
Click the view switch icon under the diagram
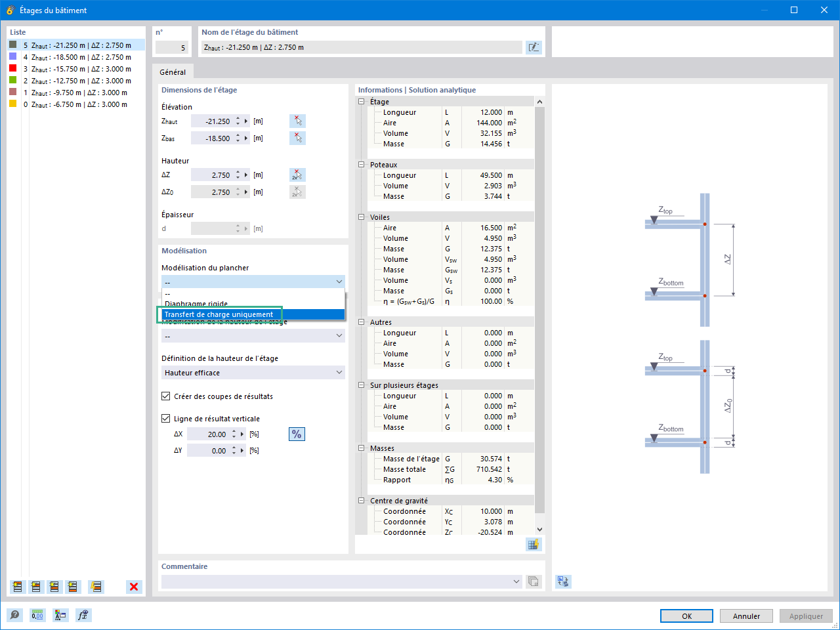563,581
